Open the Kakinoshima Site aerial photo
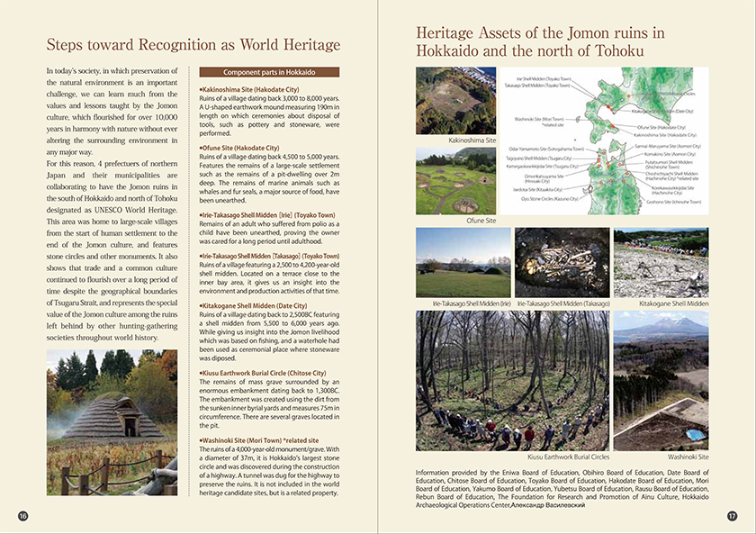 [x=455, y=101]
